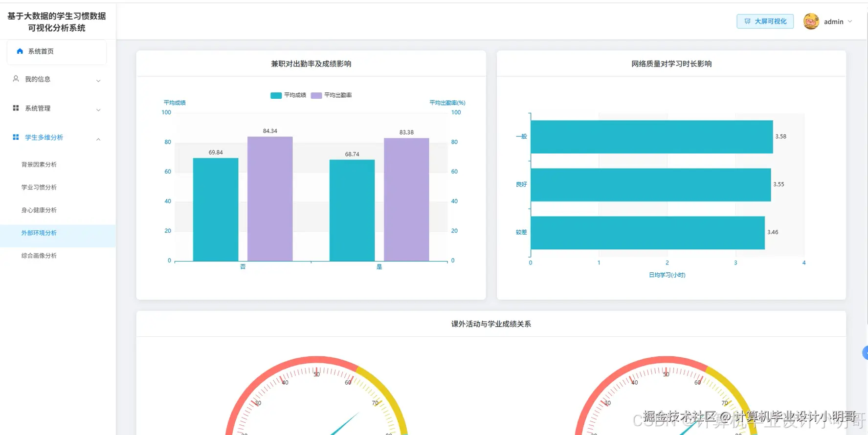This screenshot has height=435, width=868.
Task: Click the 兼职对出勤率及成绩影响 chart title
Action: tap(311, 64)
